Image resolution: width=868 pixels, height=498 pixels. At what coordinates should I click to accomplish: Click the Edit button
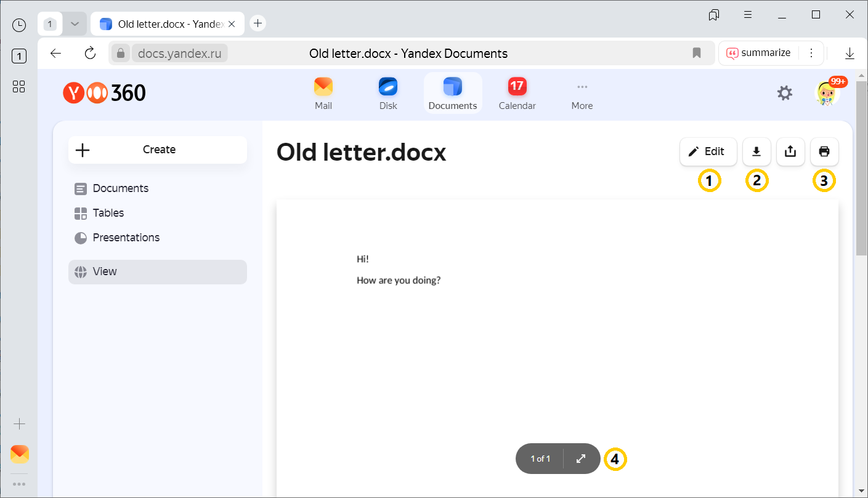(707, 151)
